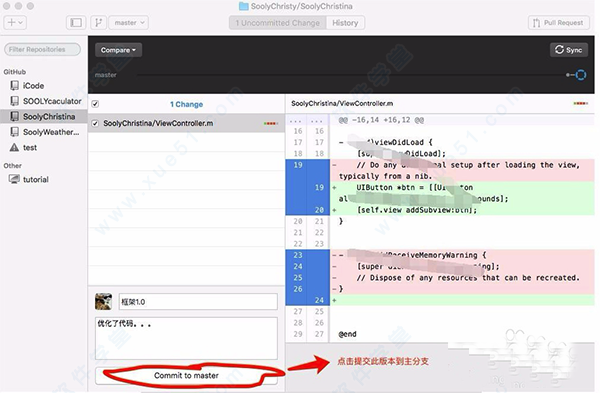
Task: Open the test repository with warning icon
Action: [24, 147]
